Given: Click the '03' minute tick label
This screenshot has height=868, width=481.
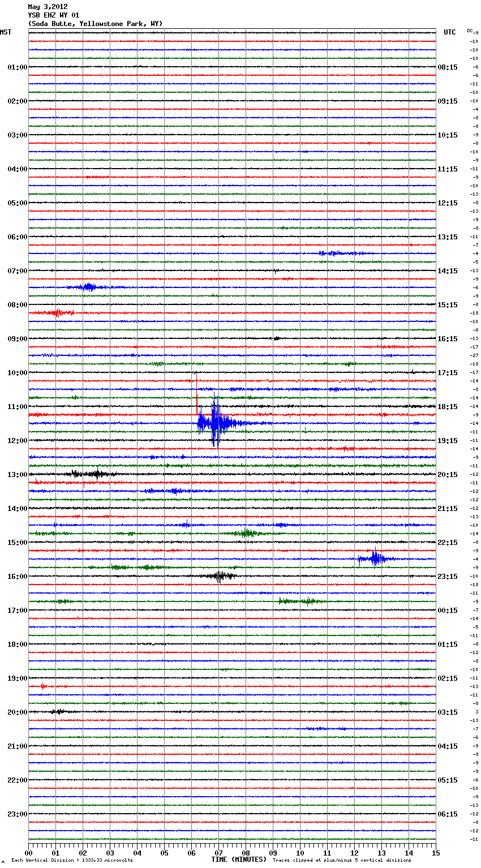Looking at the screenshot, I should [110, 853].
